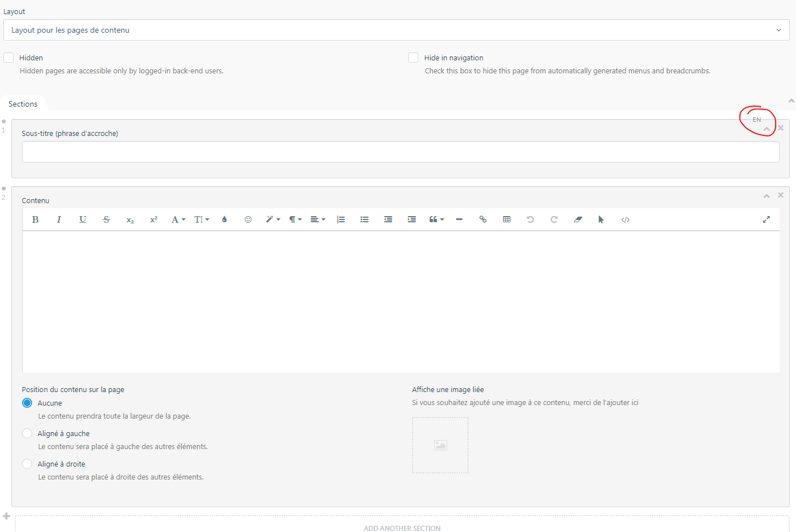Expand the editor to fullscreen

coord(766,219)
